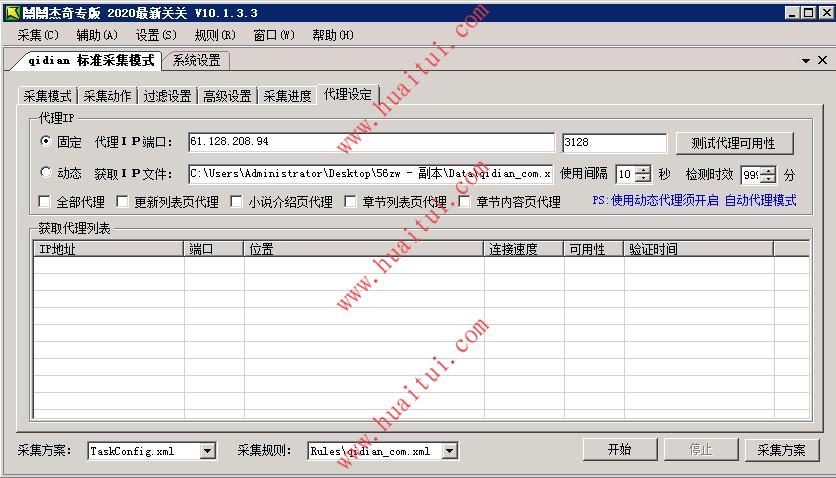Increase 使用间隔 seconds with up arrow
Viewport: 836px width, 478px height.
click(x=644, y=170)
